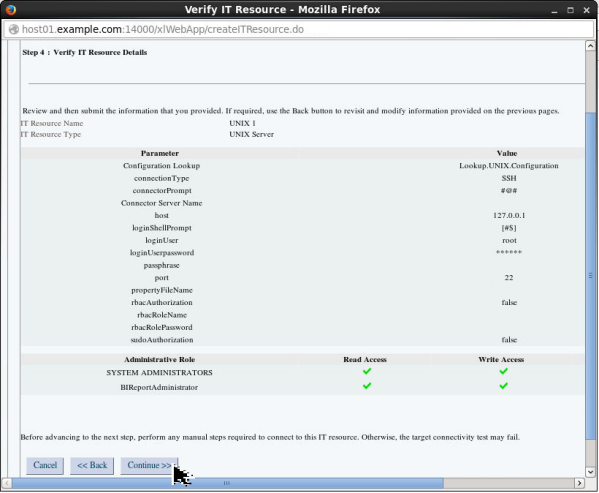Click SYSTEM ADMINISTRATORS Read Access checkmark
The width and height of the screenshot is (599, 493).
367,371
